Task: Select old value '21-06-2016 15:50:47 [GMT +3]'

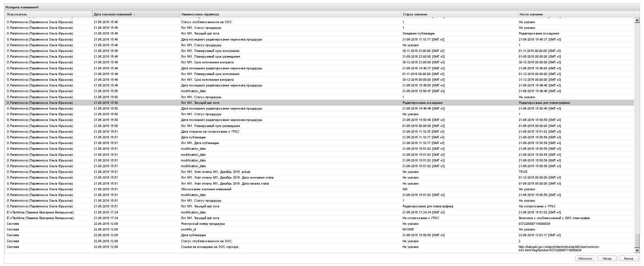Action: tap(423, 91)
